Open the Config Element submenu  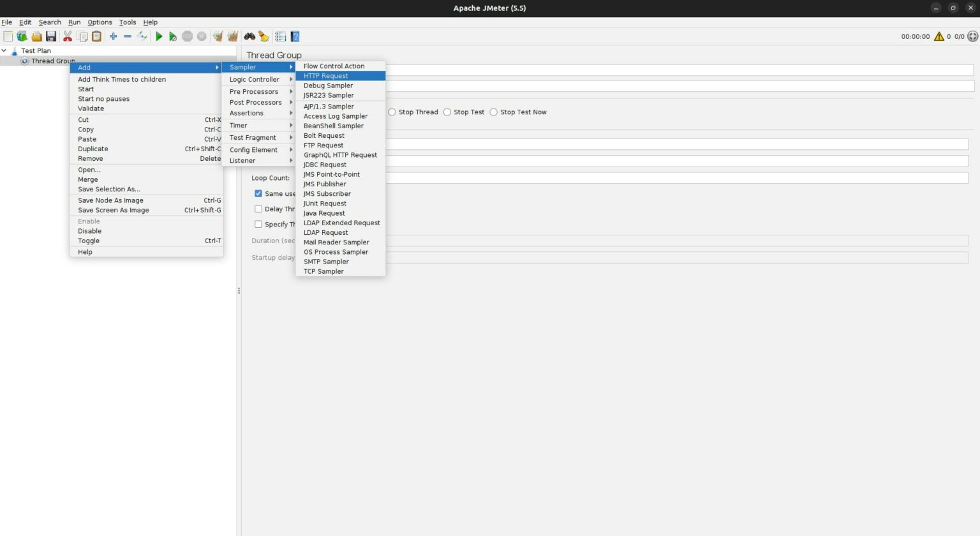tap(254, 149)
